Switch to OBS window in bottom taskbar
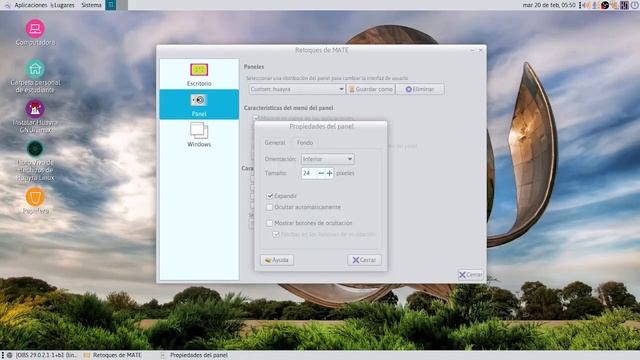 click(42, 356)
